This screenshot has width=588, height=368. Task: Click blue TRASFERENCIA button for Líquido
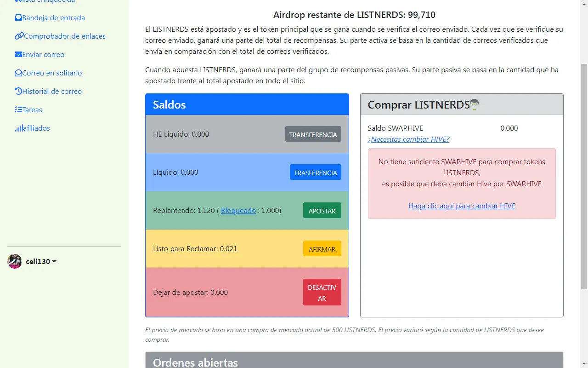point(315,172)
